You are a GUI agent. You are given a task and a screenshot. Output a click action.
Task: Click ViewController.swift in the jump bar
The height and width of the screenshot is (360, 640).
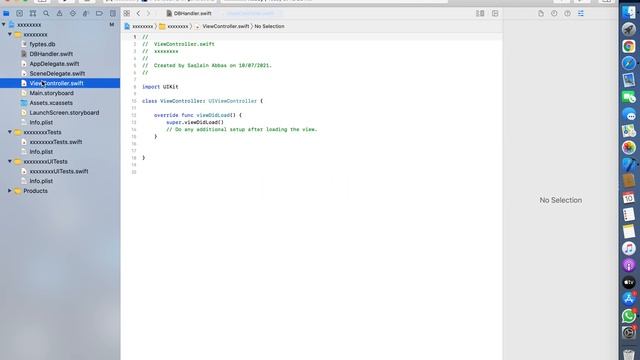(x=222, y=26)
